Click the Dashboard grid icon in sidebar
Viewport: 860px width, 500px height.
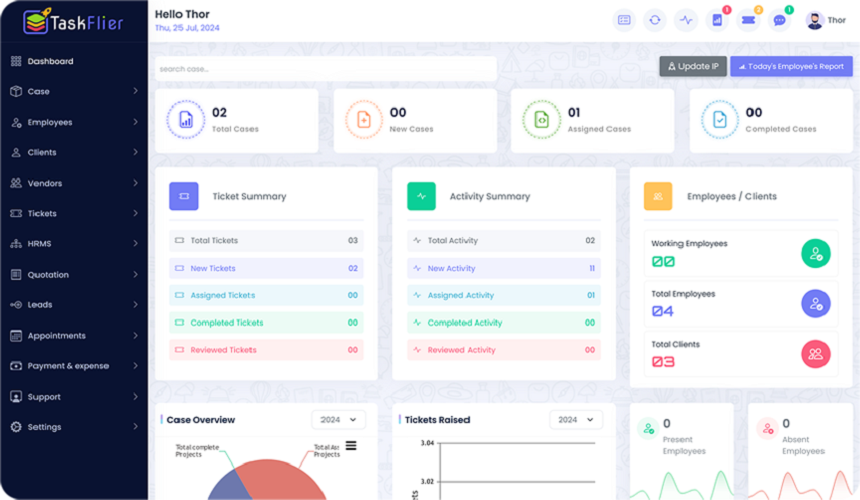16,61
